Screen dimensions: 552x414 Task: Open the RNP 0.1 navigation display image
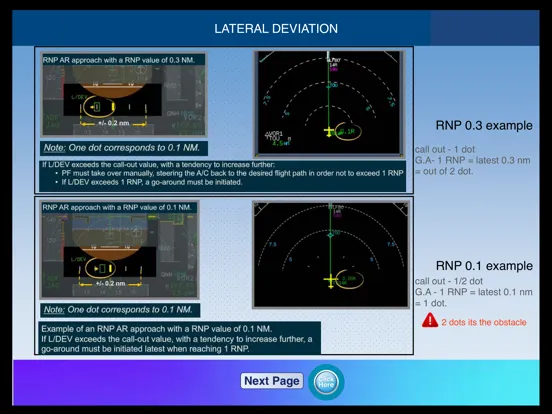[331, 255]
